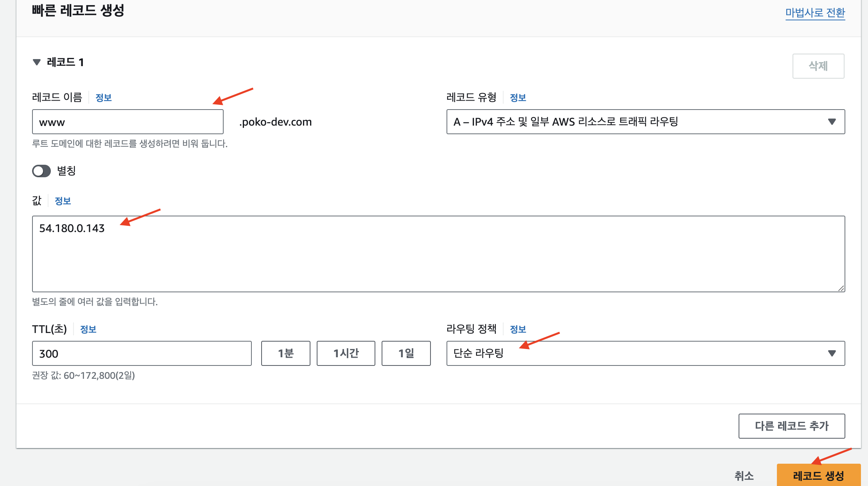This screenshot has width=868, height=486.
Task: Set TTL to 1분
Action: [285, 353]
